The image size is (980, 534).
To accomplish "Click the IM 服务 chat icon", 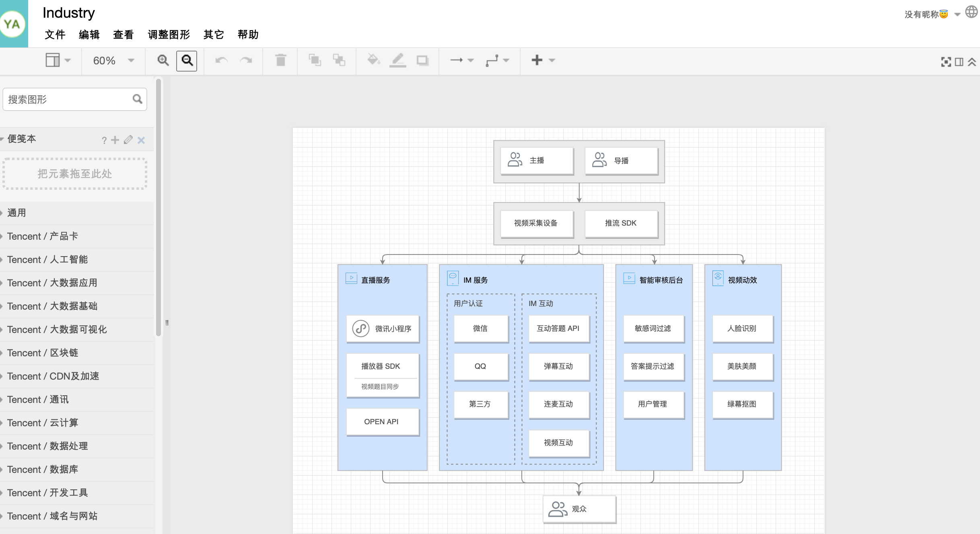I will point(453,278).
